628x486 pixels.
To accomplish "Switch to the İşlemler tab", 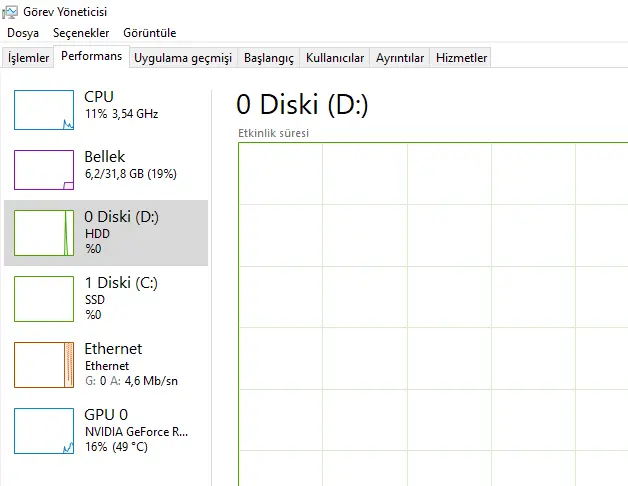I will [28, 58].
